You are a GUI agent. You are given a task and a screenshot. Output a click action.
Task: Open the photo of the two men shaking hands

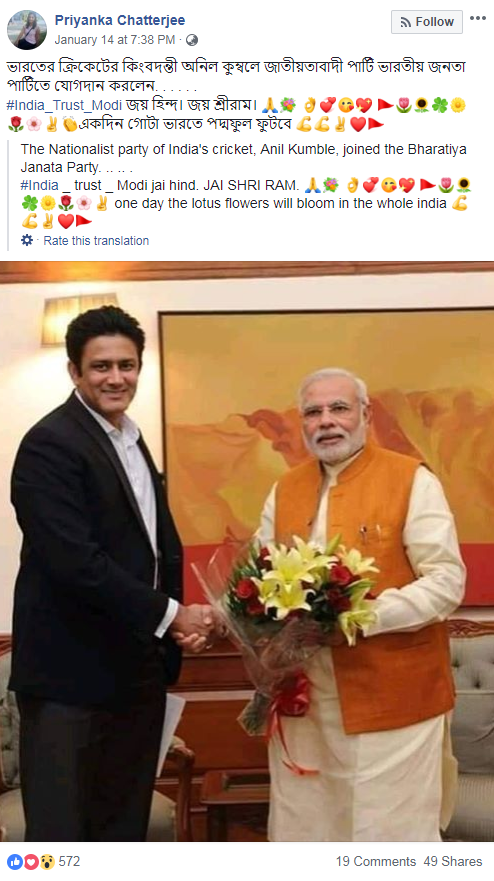[x=247, y=551]
